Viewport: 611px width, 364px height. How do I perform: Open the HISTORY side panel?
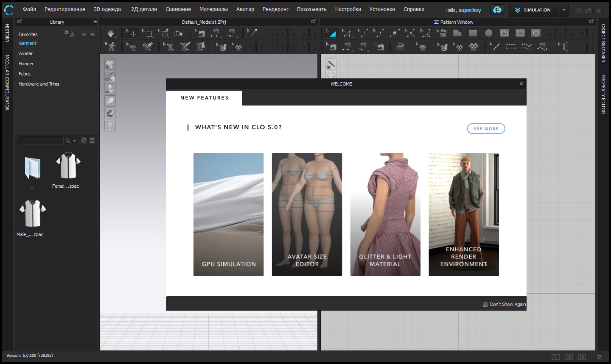coord(7,33)
